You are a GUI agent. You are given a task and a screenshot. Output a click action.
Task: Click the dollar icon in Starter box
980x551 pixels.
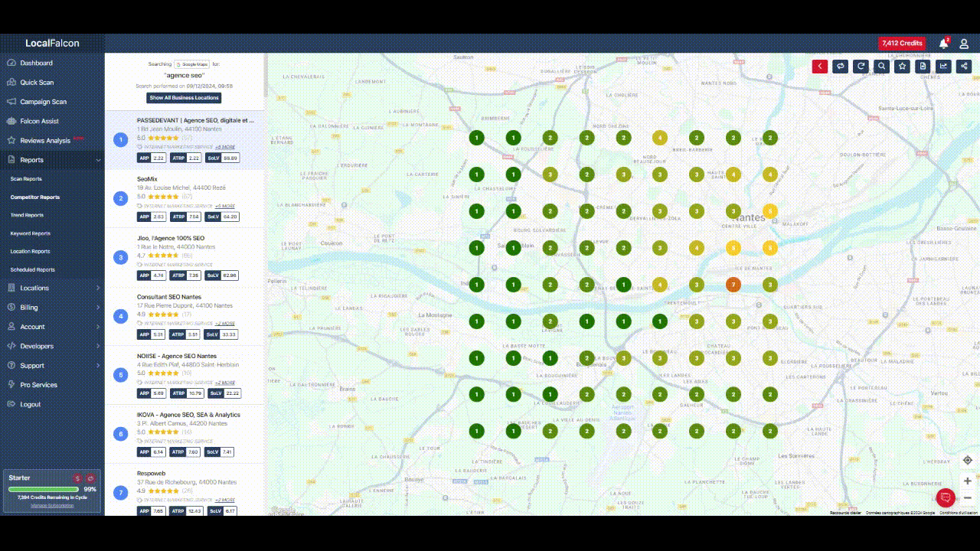(x=77, y=478)
